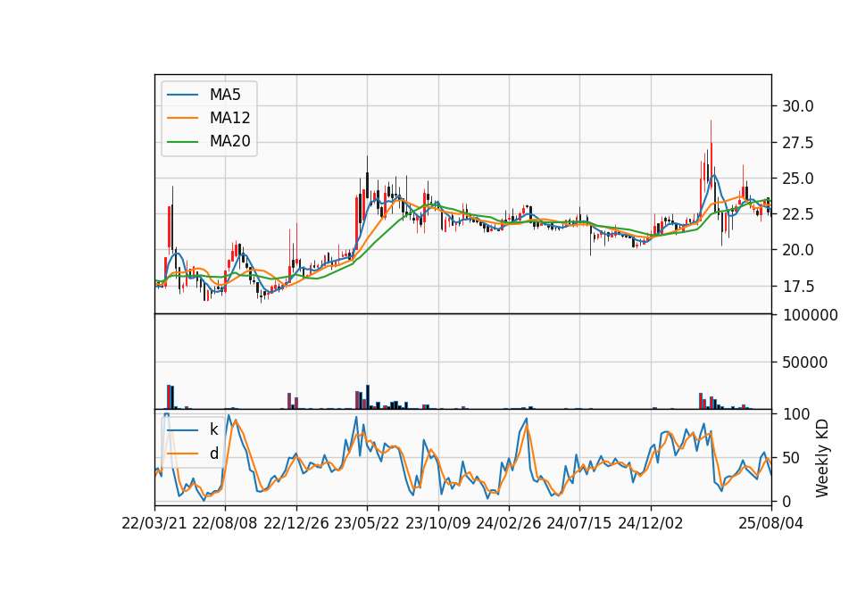Click the 22.5 price axis label
Viewport: 857px width, 616px height.
798,214
